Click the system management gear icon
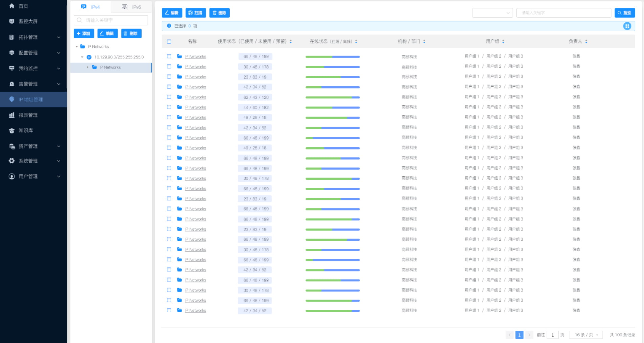The height and width of the screenshot is (343, 644). (12, 161)
